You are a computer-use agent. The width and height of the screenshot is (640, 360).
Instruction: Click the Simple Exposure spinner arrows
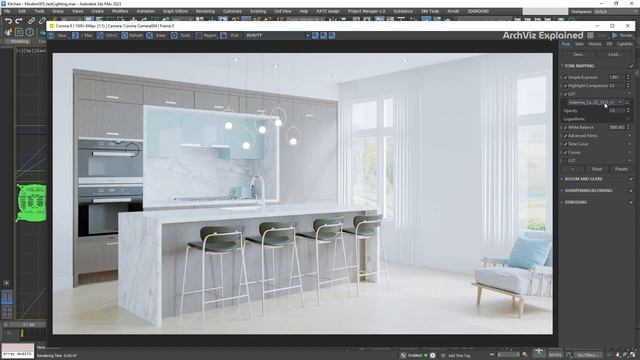(x=628, y=77)
